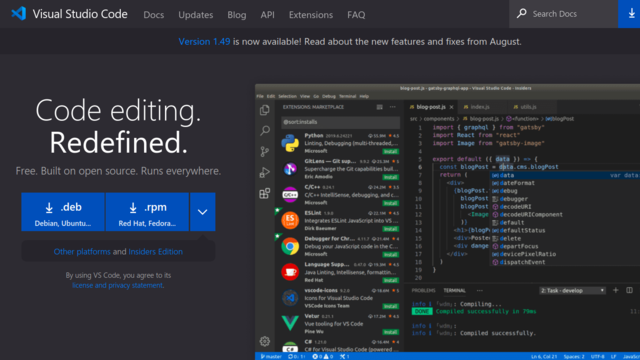Click the Visual Studio Code title text
640x360 pixels.
(80, 14)
